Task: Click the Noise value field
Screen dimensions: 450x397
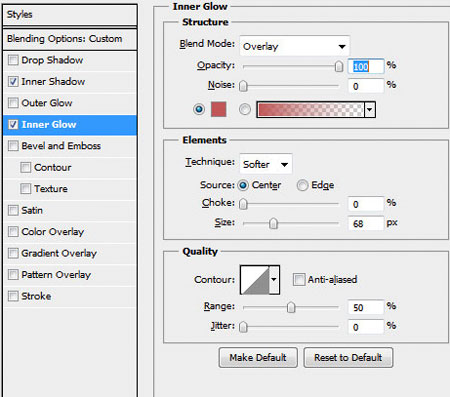Action: tap(366, 86)
